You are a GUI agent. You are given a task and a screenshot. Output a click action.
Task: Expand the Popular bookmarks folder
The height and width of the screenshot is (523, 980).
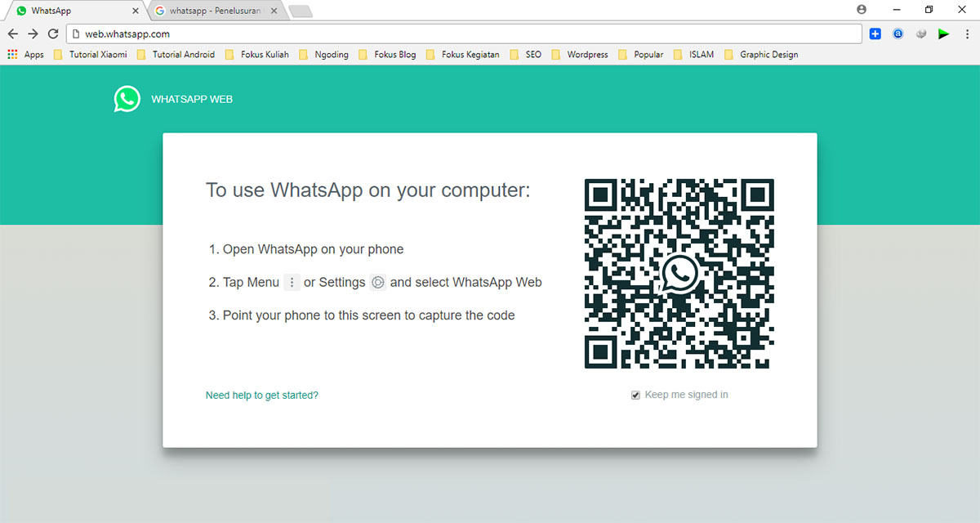pyautogui.click(x=647, y=54)
